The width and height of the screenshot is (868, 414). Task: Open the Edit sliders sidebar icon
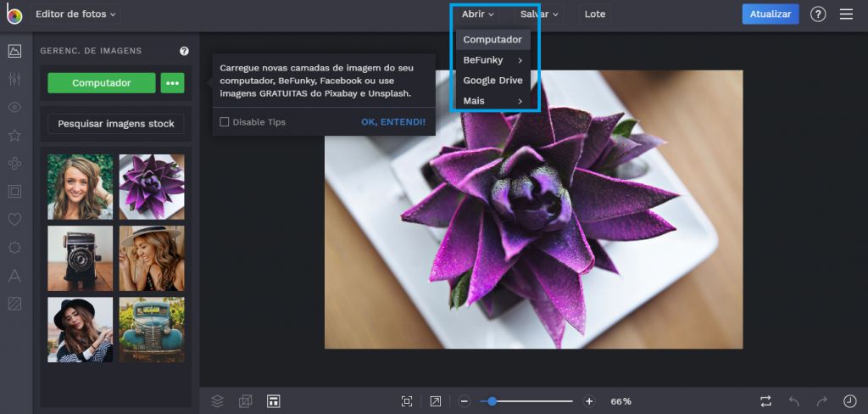15,79
